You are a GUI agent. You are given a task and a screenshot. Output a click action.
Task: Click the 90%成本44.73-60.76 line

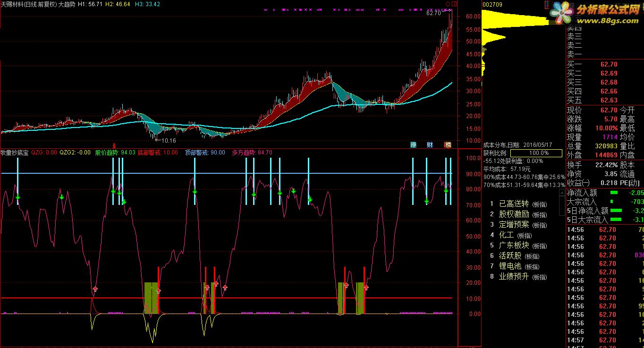[x=524, y=177]
